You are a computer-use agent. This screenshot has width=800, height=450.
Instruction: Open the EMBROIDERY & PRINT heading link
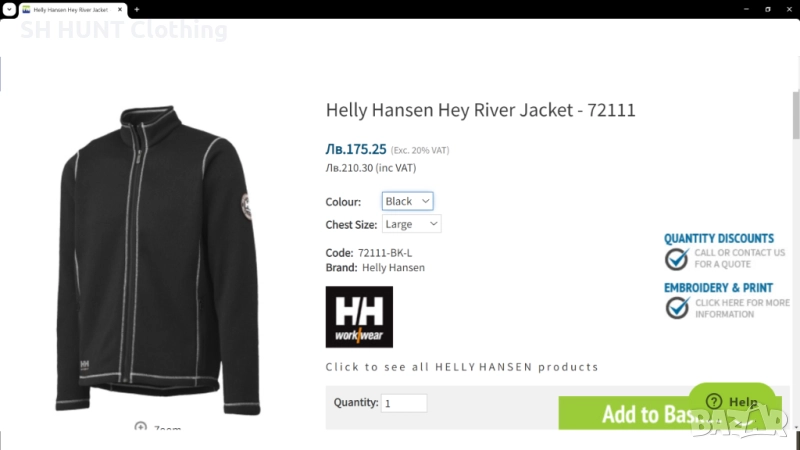coord(718,288)
